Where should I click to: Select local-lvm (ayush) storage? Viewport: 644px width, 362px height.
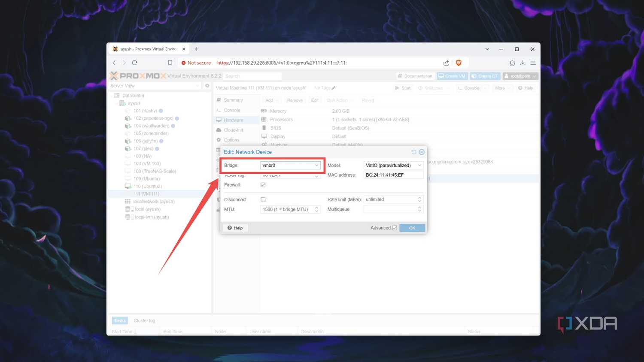click(152, 217)
